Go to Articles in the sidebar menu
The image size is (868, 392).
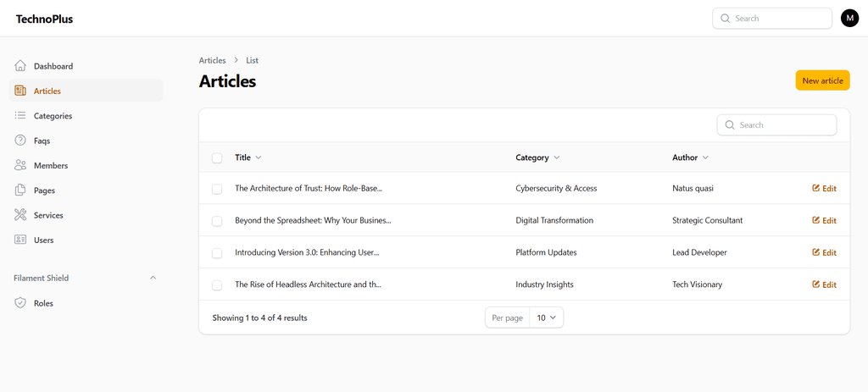coord(86,91)
